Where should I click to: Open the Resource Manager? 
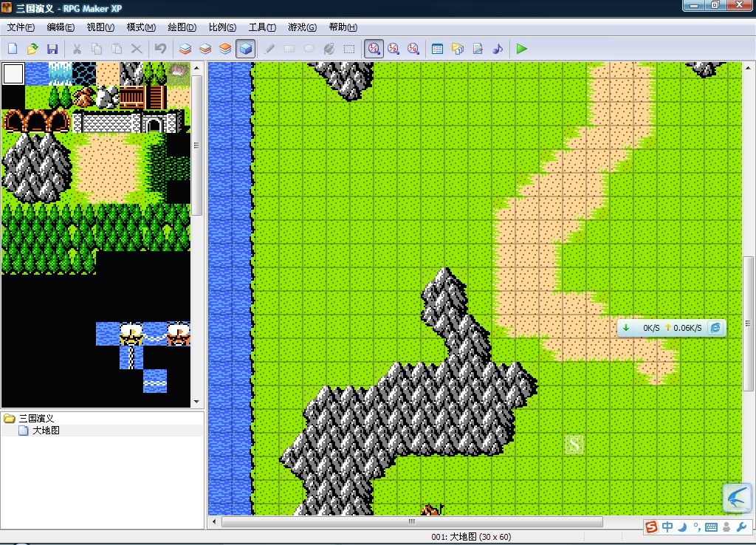pos(458,49)
